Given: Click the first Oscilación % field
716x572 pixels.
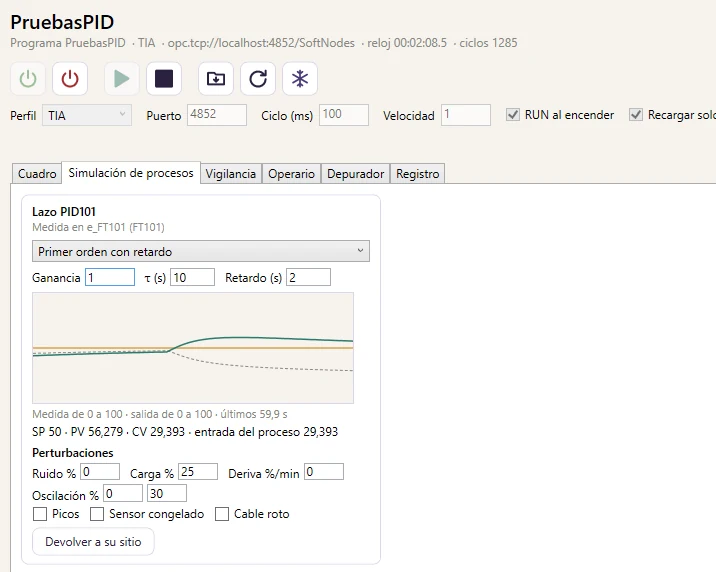Looking at the screenshot, I should [123, 494].
